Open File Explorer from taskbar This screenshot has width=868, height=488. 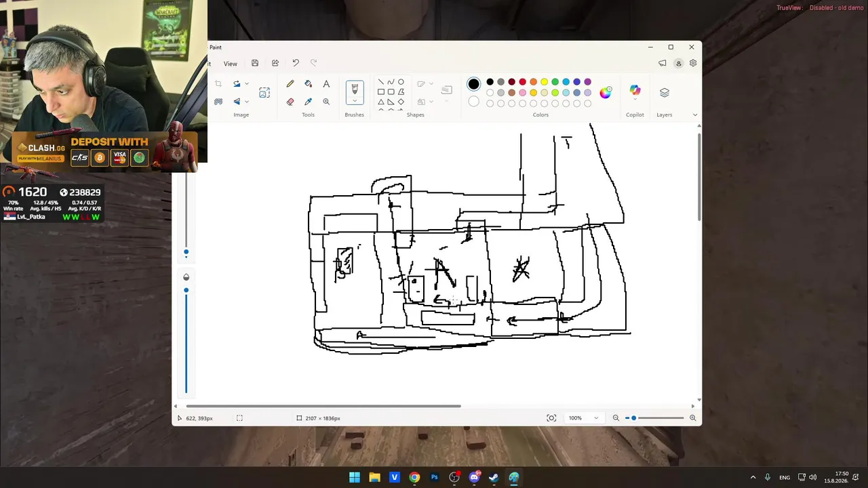click(374, 477)
